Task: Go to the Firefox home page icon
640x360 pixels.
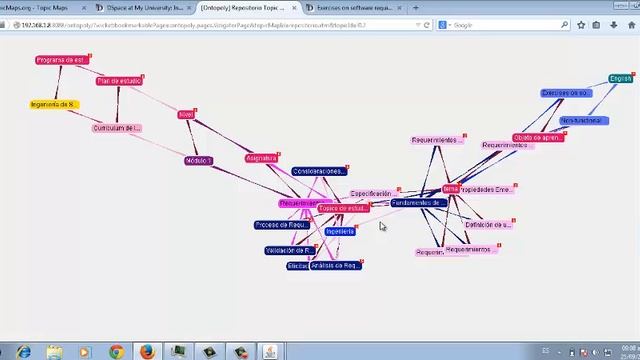Action: pos(631,25)
